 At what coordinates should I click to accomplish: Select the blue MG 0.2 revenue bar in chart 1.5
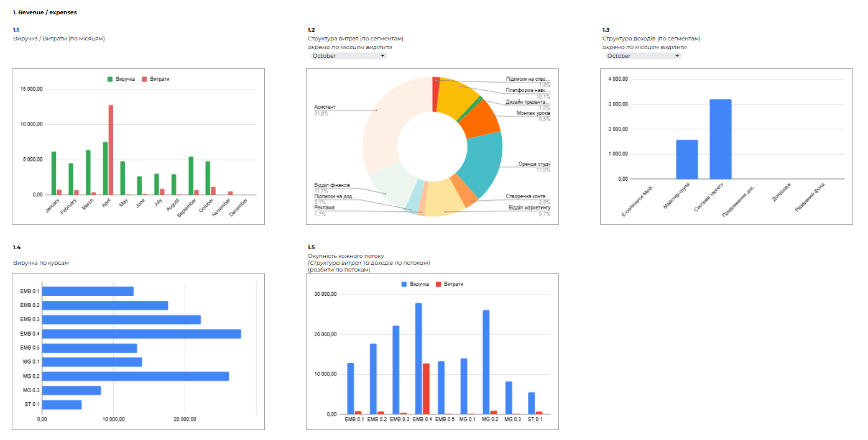pyautogui.click(x=486, y=362)
